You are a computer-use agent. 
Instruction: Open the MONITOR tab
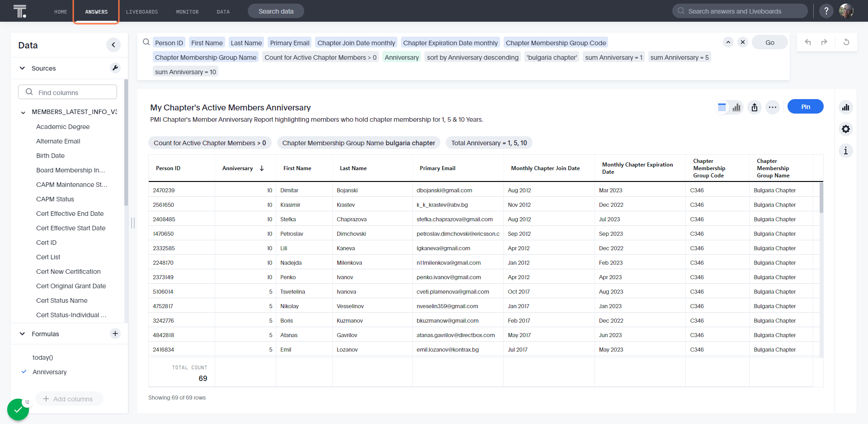point(188,12)
